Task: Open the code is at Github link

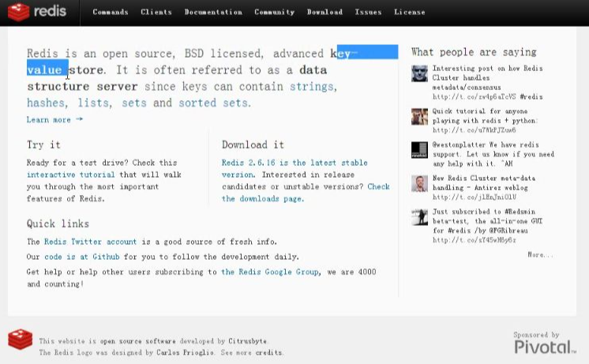Action: [x=82, y=257]
